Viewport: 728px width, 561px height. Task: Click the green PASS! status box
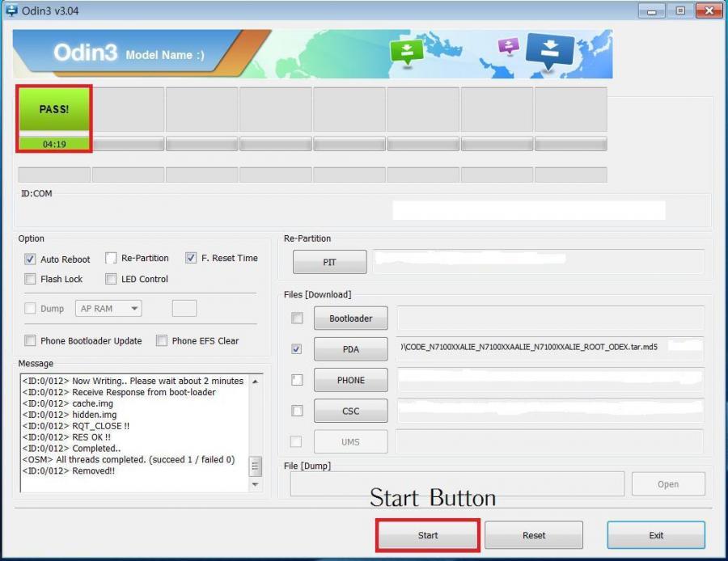pyautogui.click(x=54, y=109)
